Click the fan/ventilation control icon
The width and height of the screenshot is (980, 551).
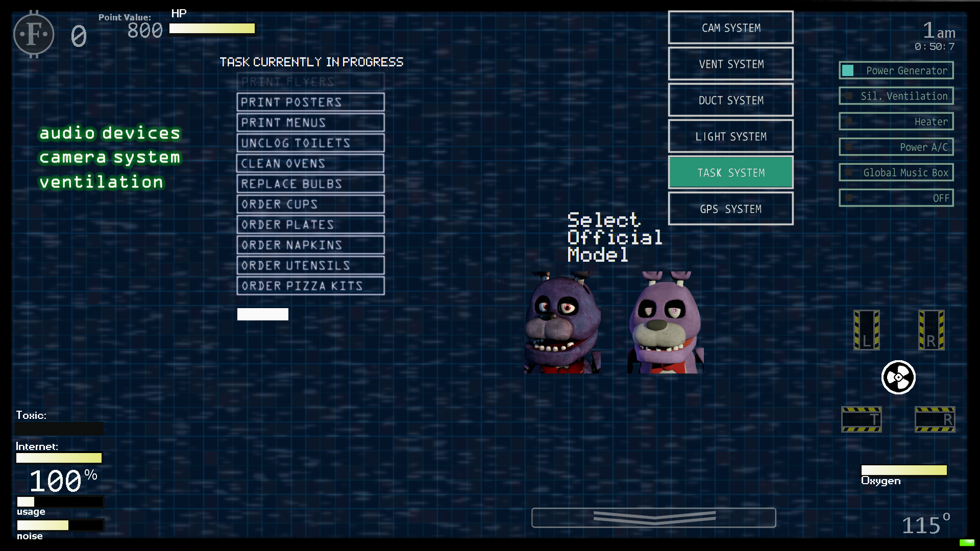[x=898, y=377]
